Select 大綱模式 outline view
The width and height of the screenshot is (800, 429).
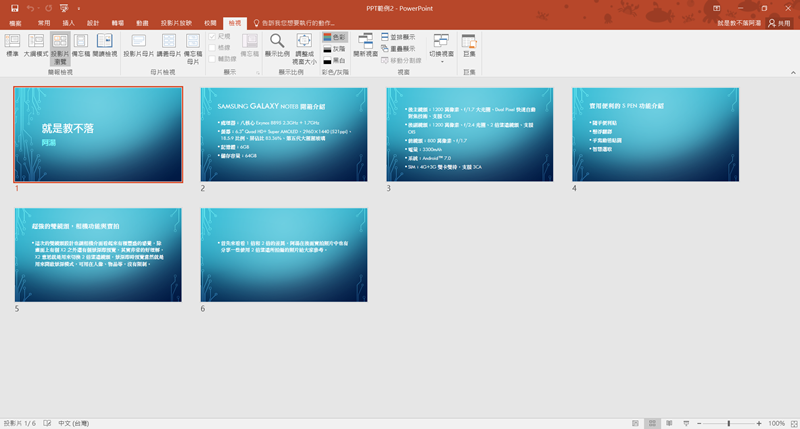pos(36,45)
